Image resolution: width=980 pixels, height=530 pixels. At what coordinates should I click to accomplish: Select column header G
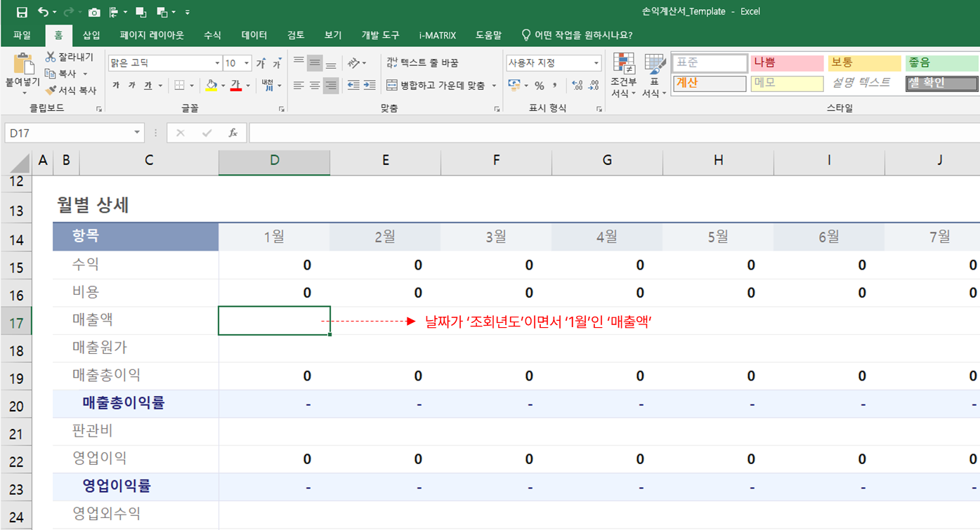(x=607, y=160)
